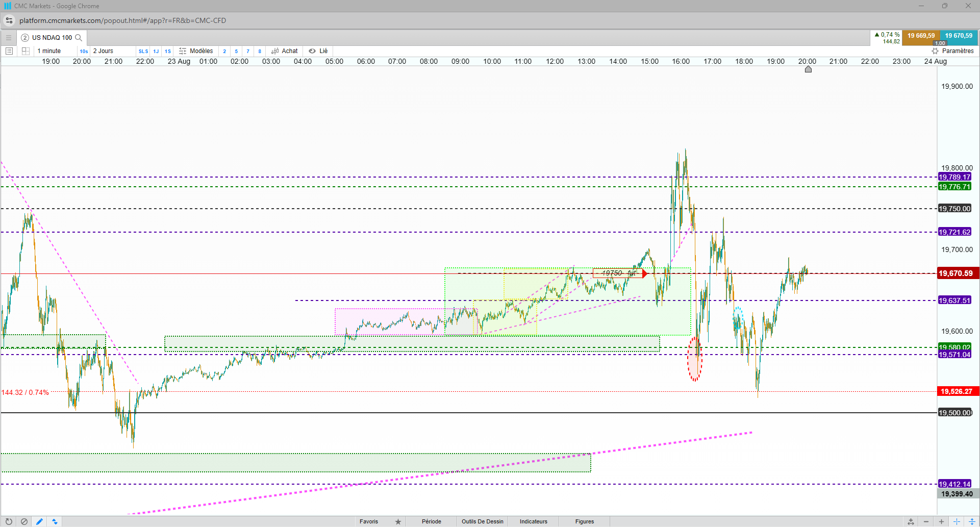
Task: Toggle the 1J range shortcut
Action: [156, 52]
